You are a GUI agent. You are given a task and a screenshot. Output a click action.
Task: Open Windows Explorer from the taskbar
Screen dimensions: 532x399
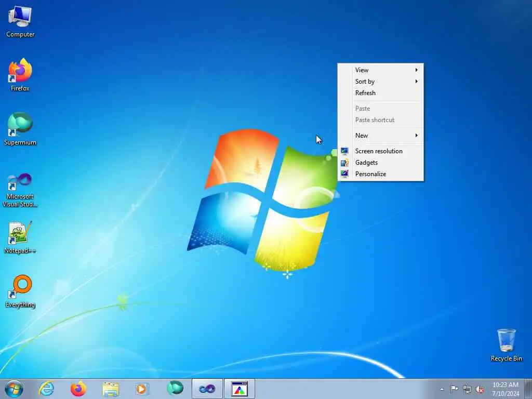pos(111,389)
